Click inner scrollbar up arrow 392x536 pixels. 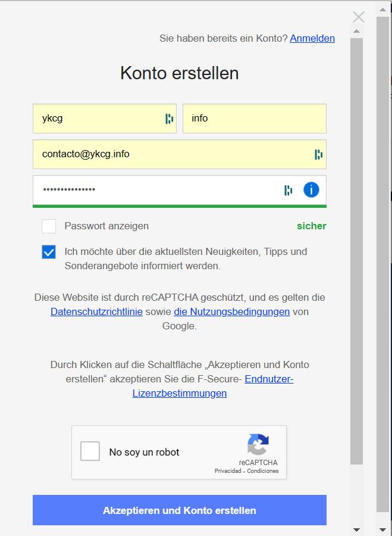click(356, 31)
